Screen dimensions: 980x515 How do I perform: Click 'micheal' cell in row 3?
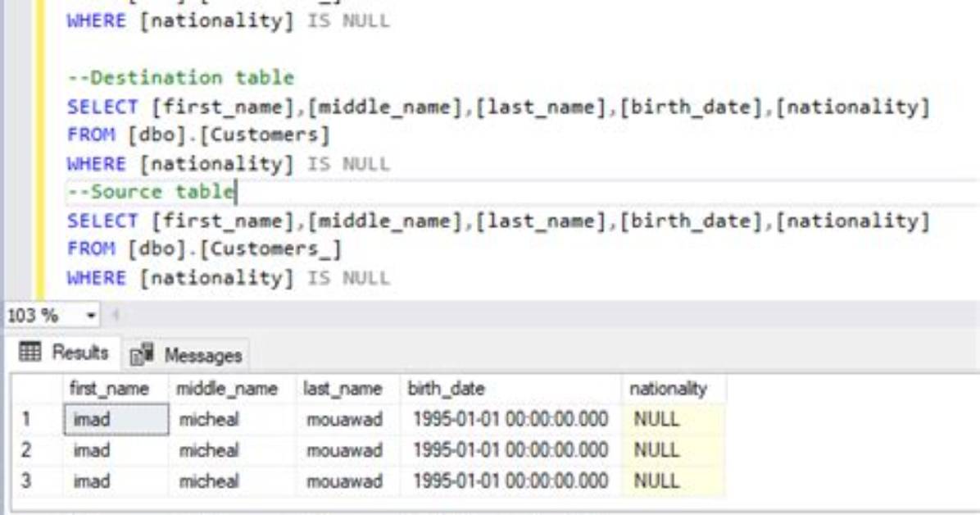click(x=233, y=481)
